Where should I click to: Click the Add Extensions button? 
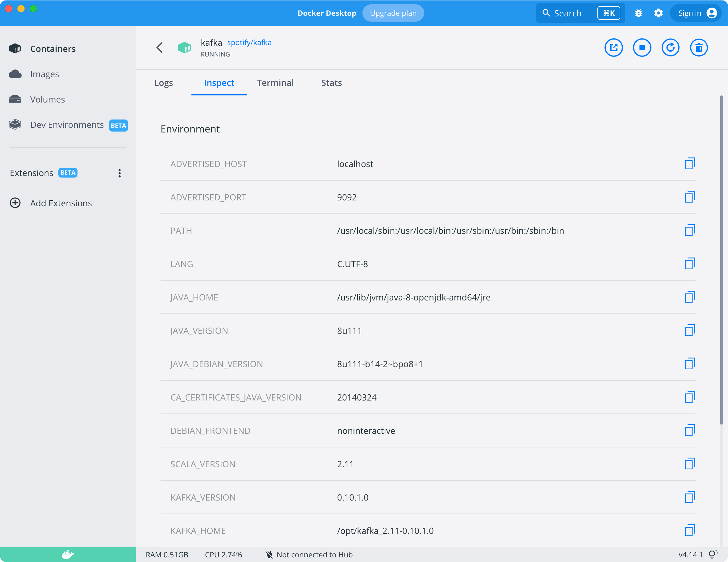(x=61, y=203)
